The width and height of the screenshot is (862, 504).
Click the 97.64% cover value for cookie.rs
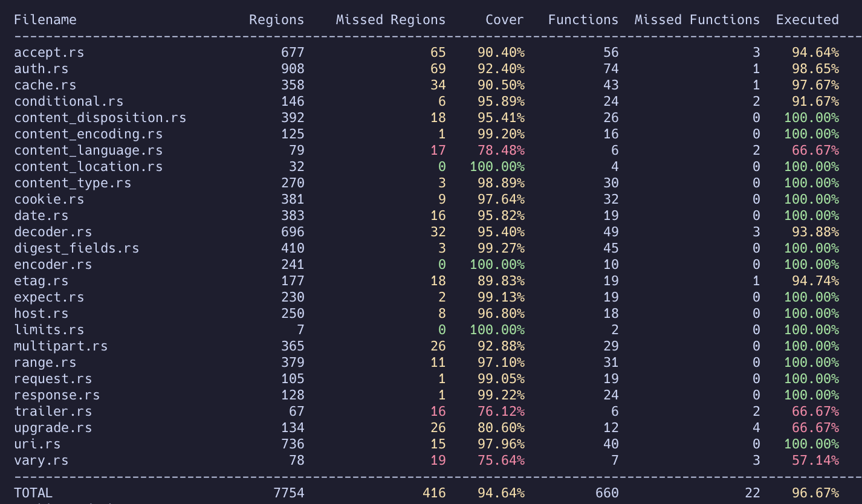[x=501, y=199]
